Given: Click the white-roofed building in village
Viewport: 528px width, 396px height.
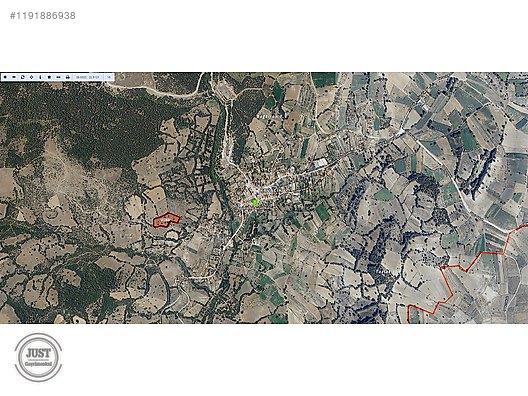Looking at the screenshot, I should 320,163.
